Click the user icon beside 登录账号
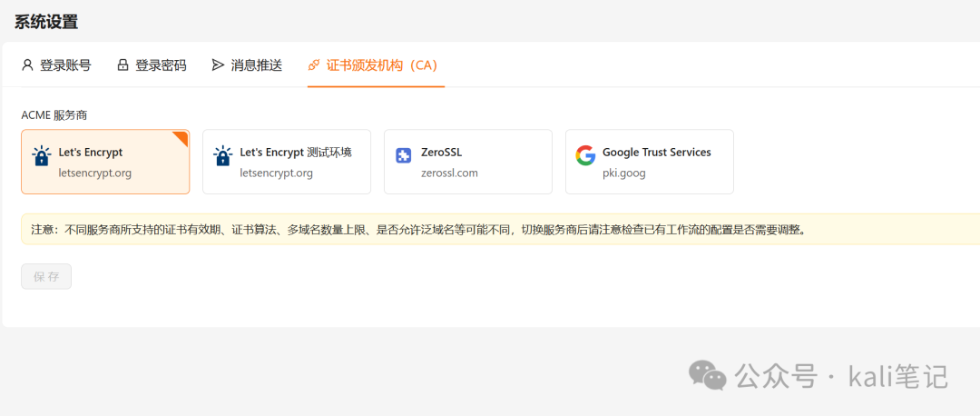Viewport: 980px width, 416px height. pos(27,65)
